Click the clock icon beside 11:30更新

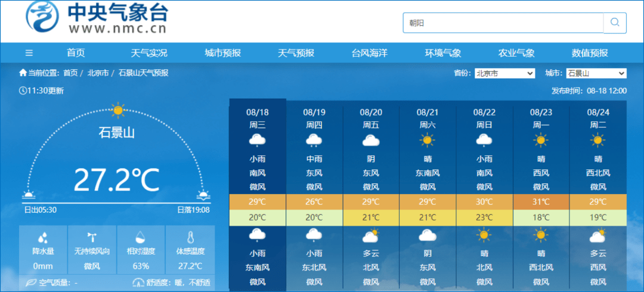(23, 91)
